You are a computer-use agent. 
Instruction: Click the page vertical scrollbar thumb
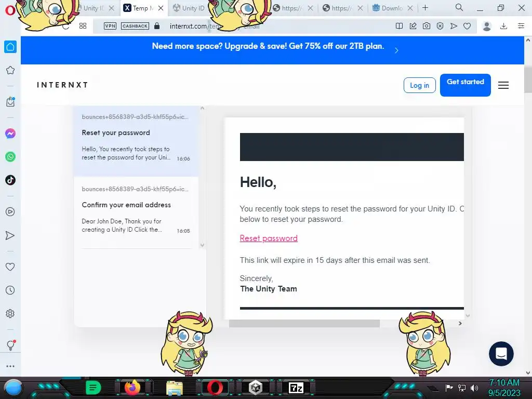click(x=528, y=79)
